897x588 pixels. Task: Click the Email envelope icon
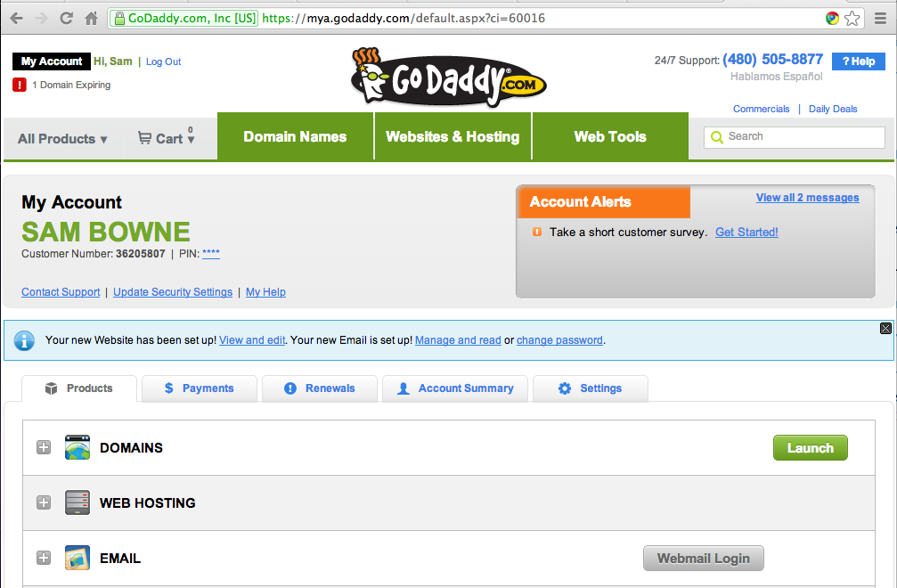tap(77, 558)
